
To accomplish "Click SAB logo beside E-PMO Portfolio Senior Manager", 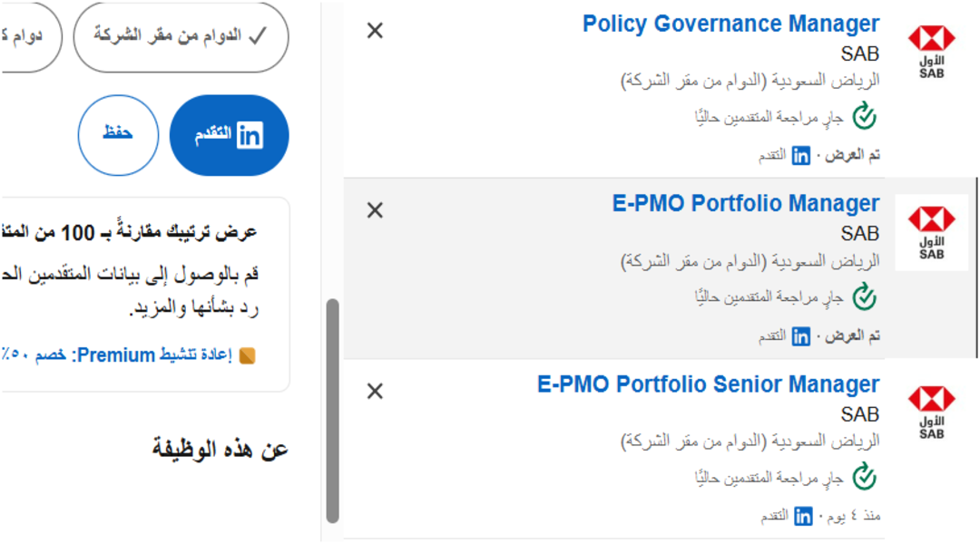I will tap(931, 413).
